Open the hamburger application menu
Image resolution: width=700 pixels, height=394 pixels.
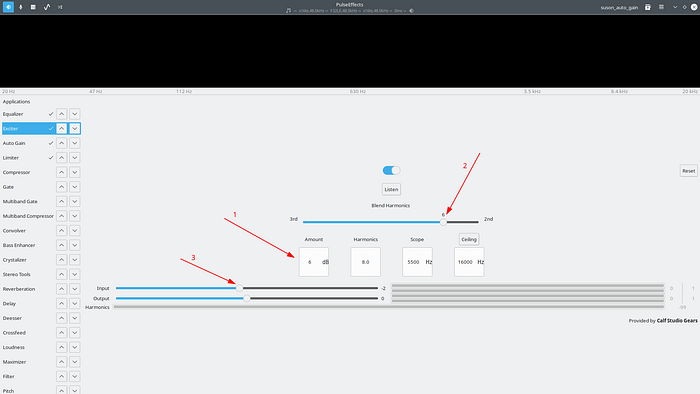pyautogui.click(x=661, y=7)
